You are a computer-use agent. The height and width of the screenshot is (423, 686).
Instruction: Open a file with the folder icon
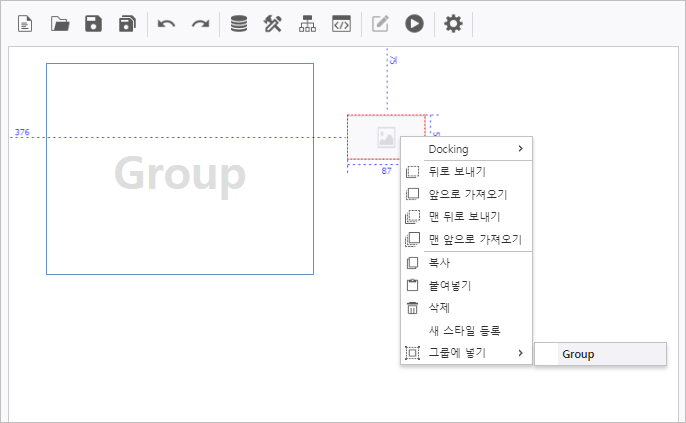point(60,24)
